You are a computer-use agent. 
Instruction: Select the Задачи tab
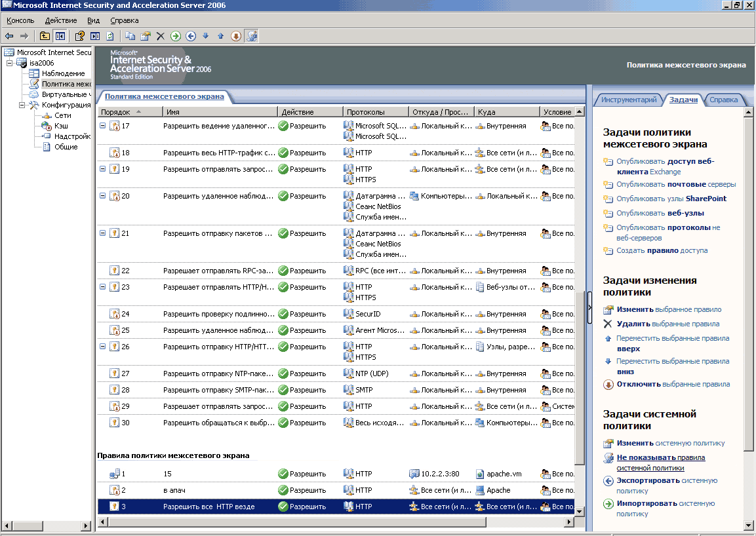(x=683, y=100)
